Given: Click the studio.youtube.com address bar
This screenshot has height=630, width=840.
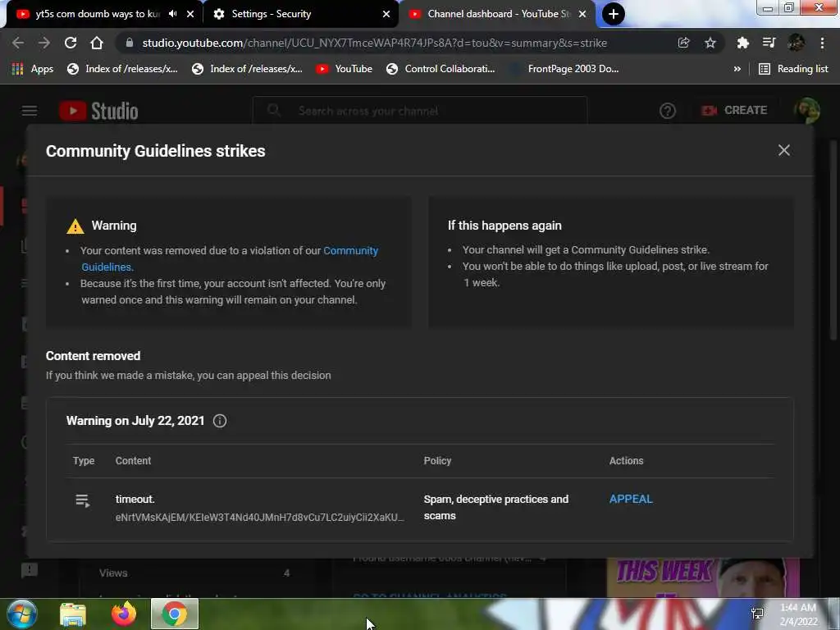Looking at the screenshot, I should (374, 43).
